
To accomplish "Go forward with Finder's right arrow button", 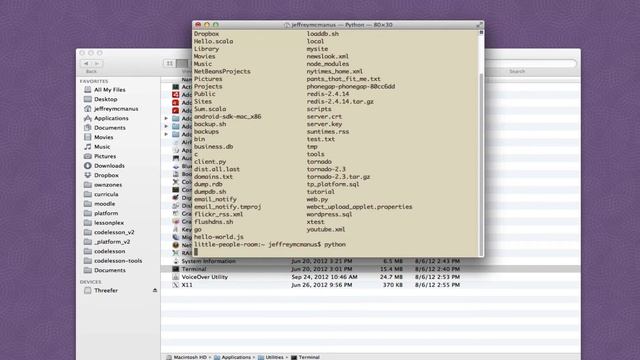I will tap(97, 63).
